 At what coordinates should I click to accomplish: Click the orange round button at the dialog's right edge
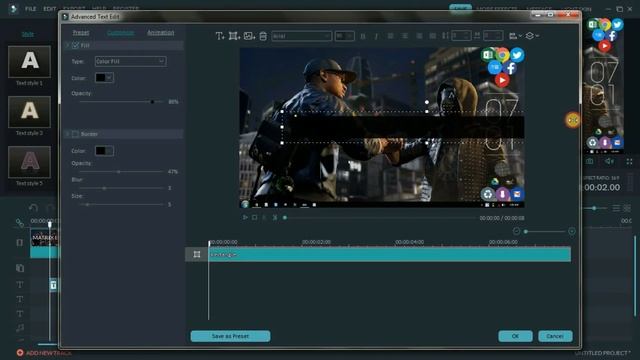pyautogui.click(x=573, y=120)
